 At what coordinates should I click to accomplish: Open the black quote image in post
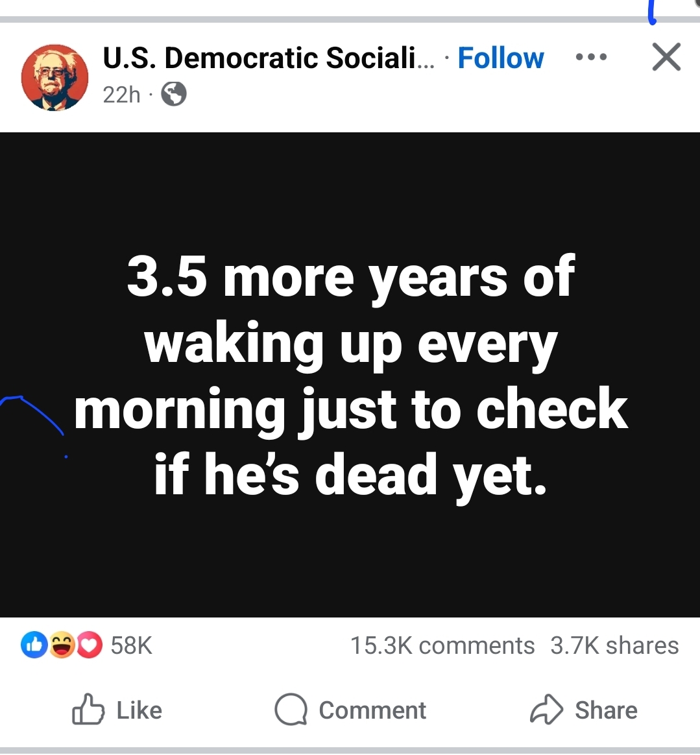coord(350,374)
